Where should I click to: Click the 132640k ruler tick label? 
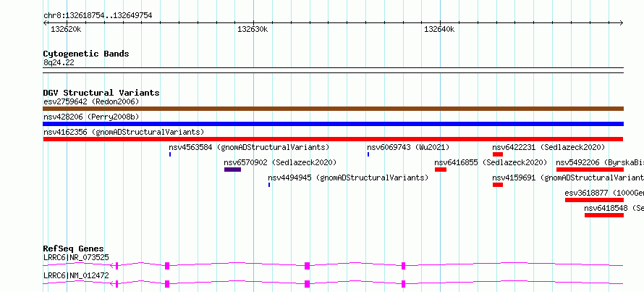(439, 29)
